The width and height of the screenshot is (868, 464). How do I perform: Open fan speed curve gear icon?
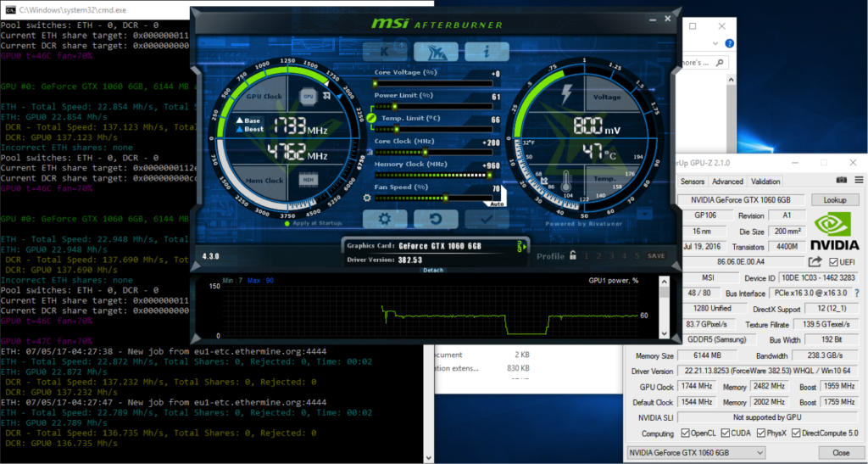pos(367,198)
